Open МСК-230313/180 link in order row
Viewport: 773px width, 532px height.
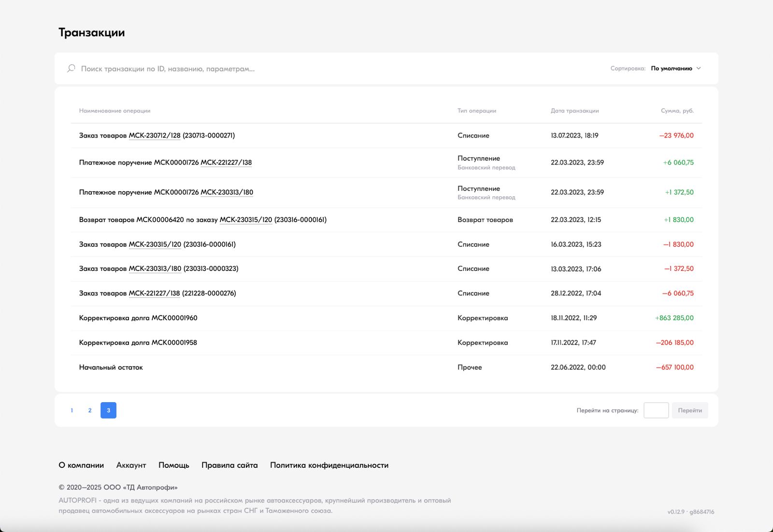155,269
